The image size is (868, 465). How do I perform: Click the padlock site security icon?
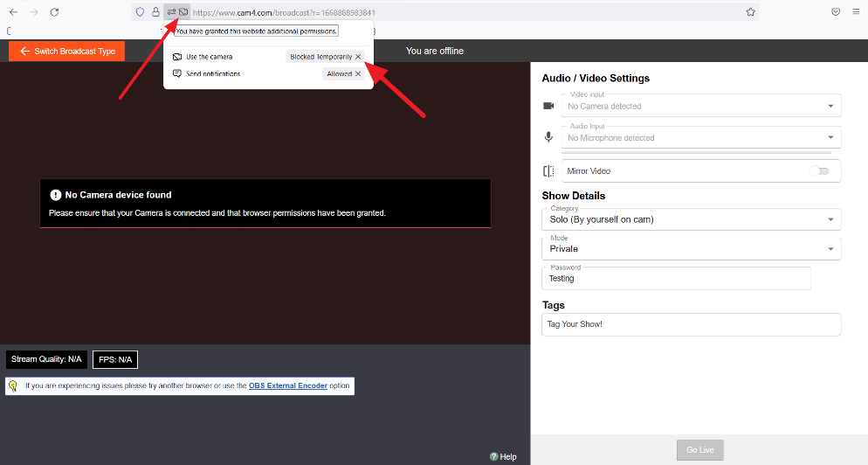tap(155, 12)
